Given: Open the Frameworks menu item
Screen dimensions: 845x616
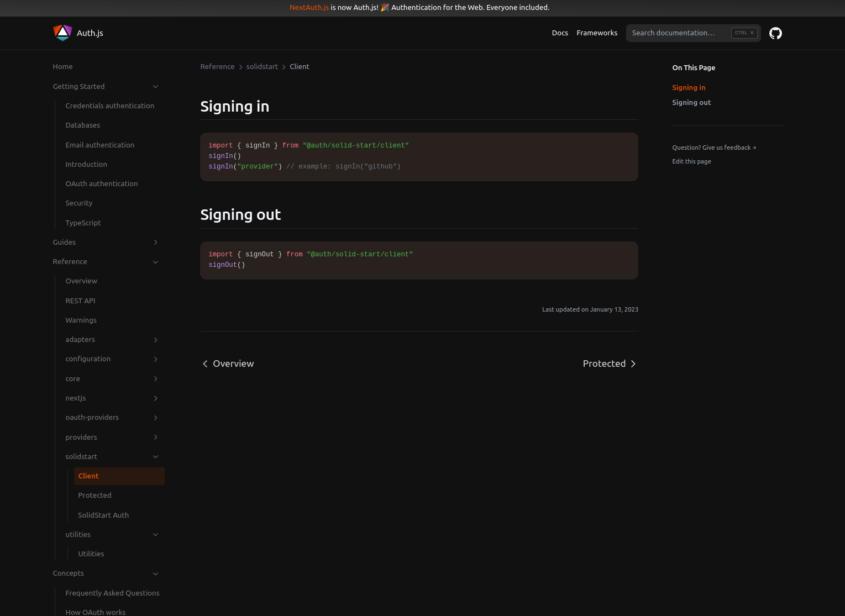Looking at the screenshot, I should (x=597, y=33).
